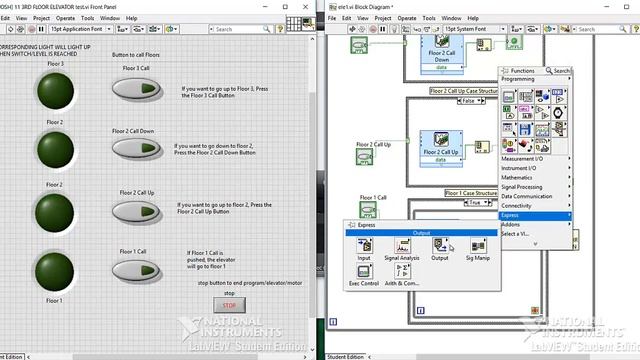Open Resize Objects dropdown in Front Panel
Viewport: 640px width, 360px height.
pyautogui.click(x=154, y=29)
